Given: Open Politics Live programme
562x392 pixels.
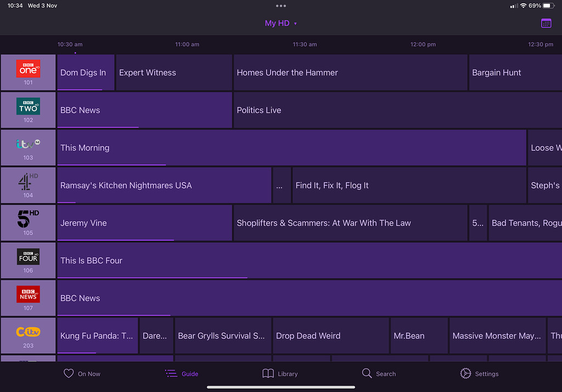Looking at the screenshot, I should click(398, 110).
